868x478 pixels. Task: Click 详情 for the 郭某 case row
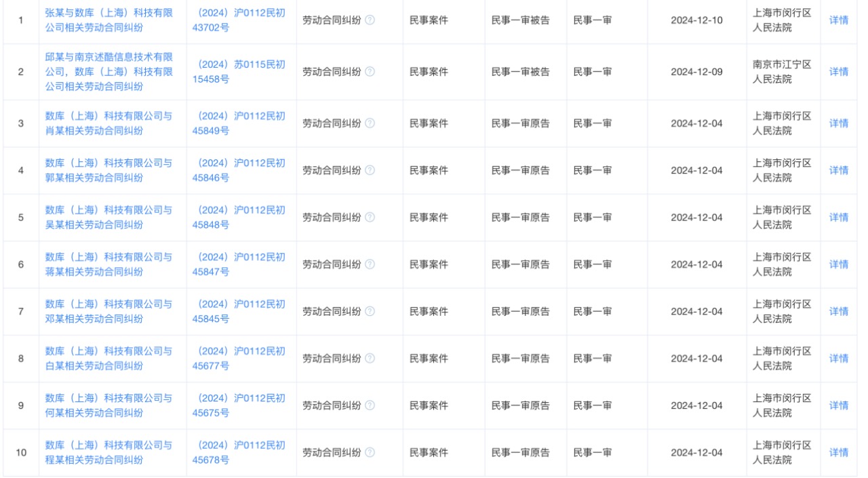click(x=839, y=170)
